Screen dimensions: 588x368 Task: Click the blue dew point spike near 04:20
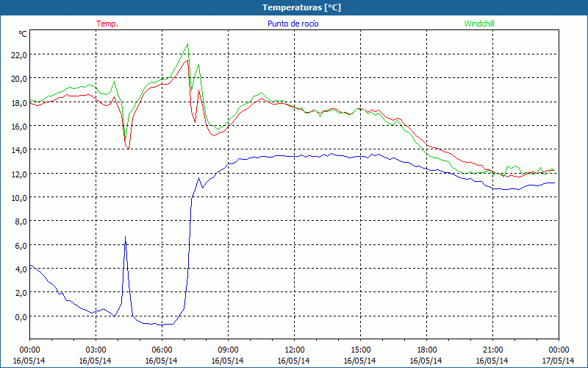pyautogui.click(x=125, y=237)
